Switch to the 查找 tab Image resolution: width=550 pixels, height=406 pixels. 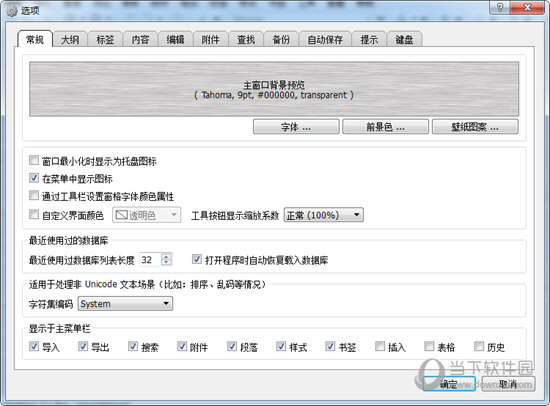coord(246,40)
